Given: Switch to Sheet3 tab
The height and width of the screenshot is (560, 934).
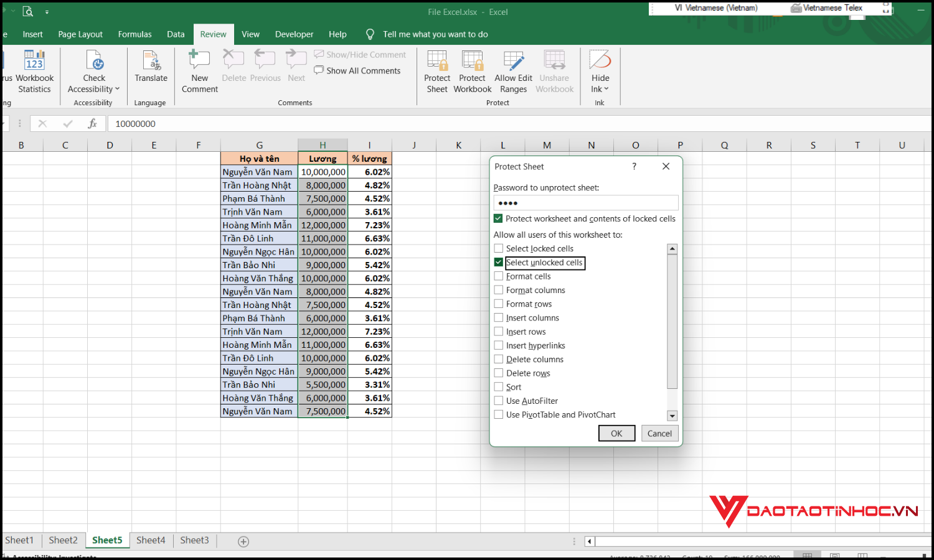Looking at the screenshot, I should [194, 540].
